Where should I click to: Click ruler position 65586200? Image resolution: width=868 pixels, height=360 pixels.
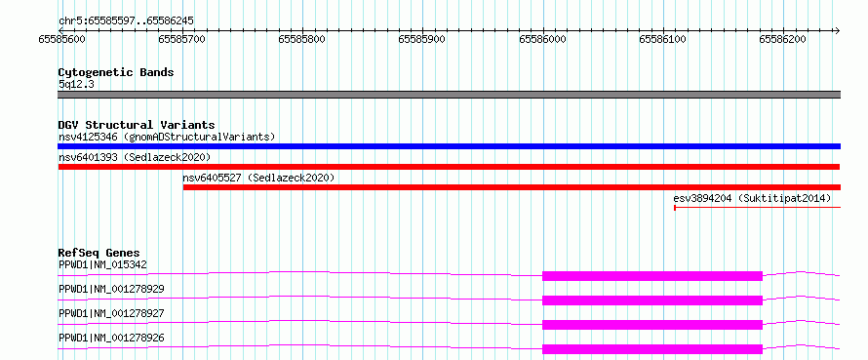783,39
